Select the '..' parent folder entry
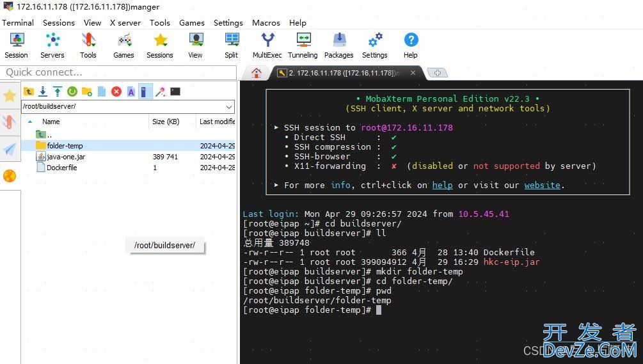The height and width of the screenshot is (364, 643). coord(44,134)
